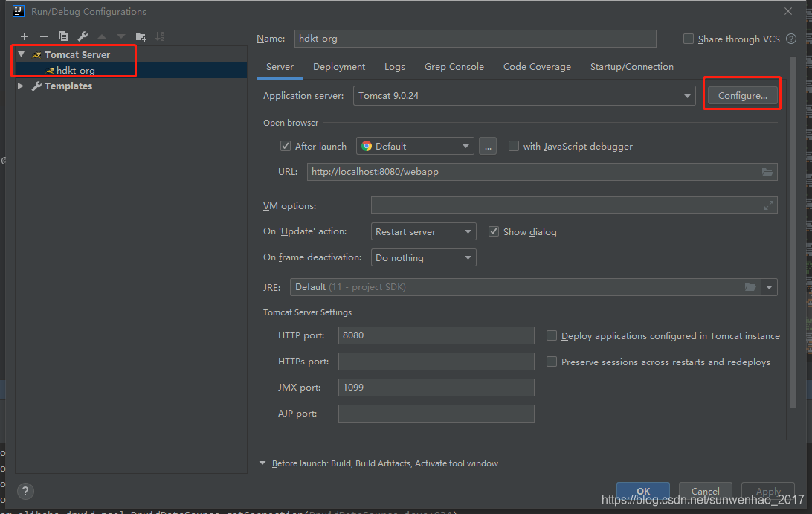Move configuration up arrow icon
This screenshot has height=514, width=812.
[x=101, y=36]
